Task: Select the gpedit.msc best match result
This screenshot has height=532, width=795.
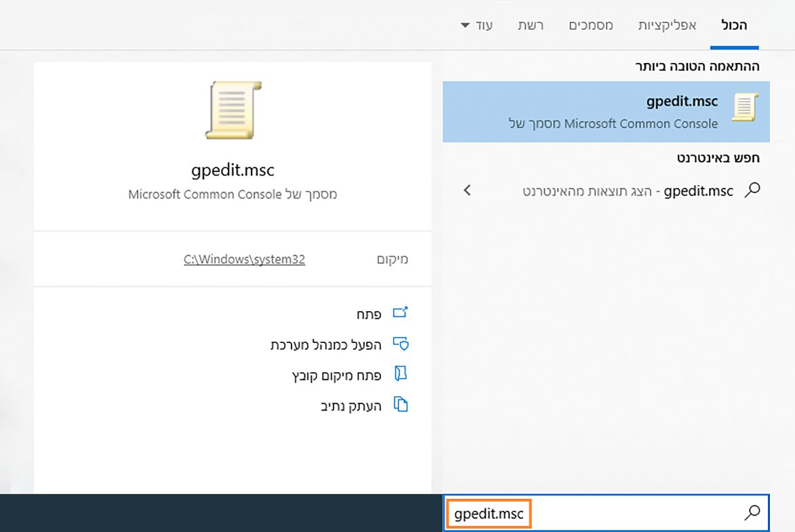Action: click(x=606, y=112)
